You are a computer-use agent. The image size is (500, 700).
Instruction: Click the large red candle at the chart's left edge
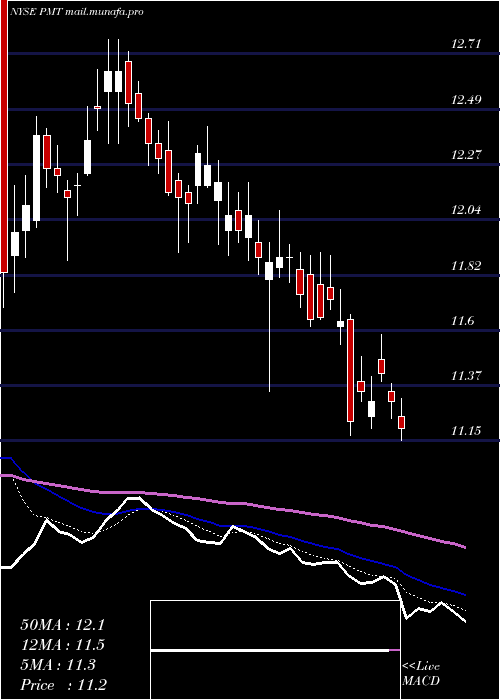[4, 136]
